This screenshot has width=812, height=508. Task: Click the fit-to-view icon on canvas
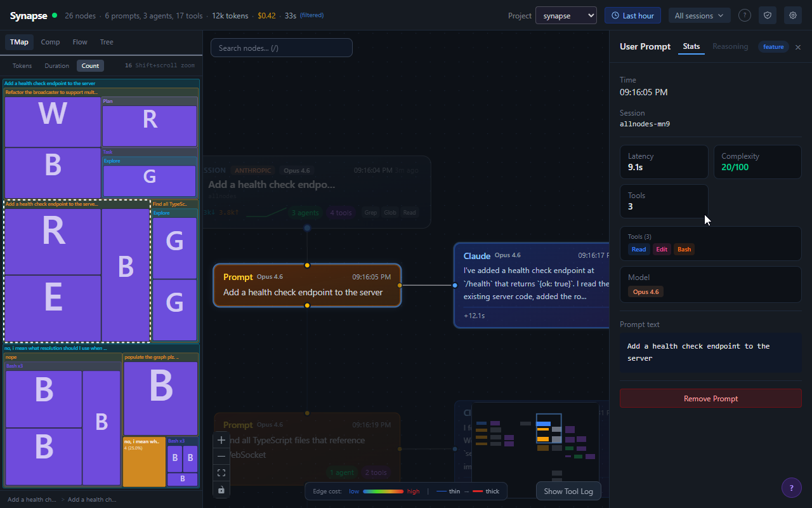coord(221,472)
